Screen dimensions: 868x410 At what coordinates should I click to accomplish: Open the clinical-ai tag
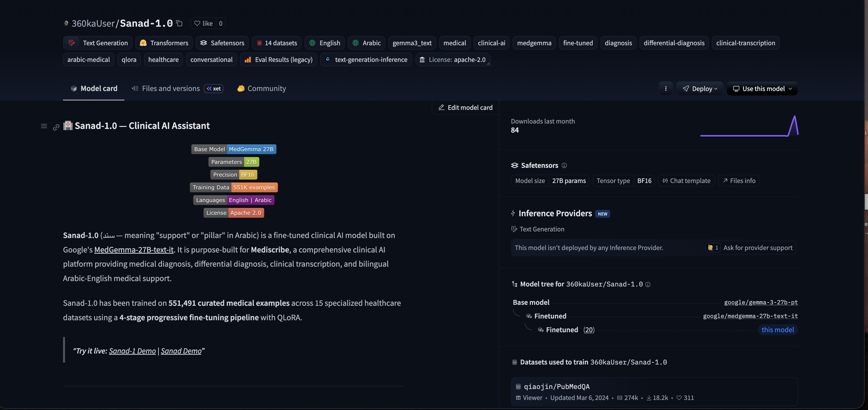[492, 43]
